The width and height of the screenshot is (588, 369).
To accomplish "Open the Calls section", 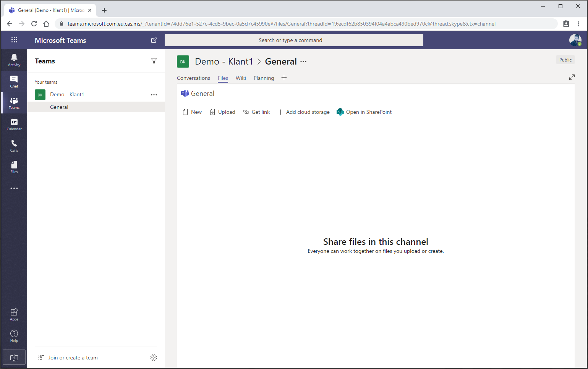I will point(14,145).
